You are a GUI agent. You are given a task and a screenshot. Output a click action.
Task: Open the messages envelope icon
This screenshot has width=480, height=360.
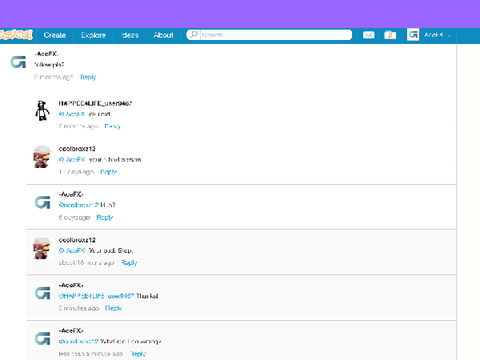click(368, 35)
